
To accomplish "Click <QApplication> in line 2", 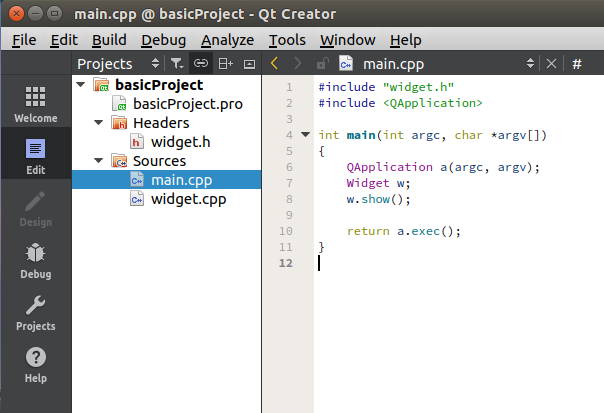I will [432, 103].
